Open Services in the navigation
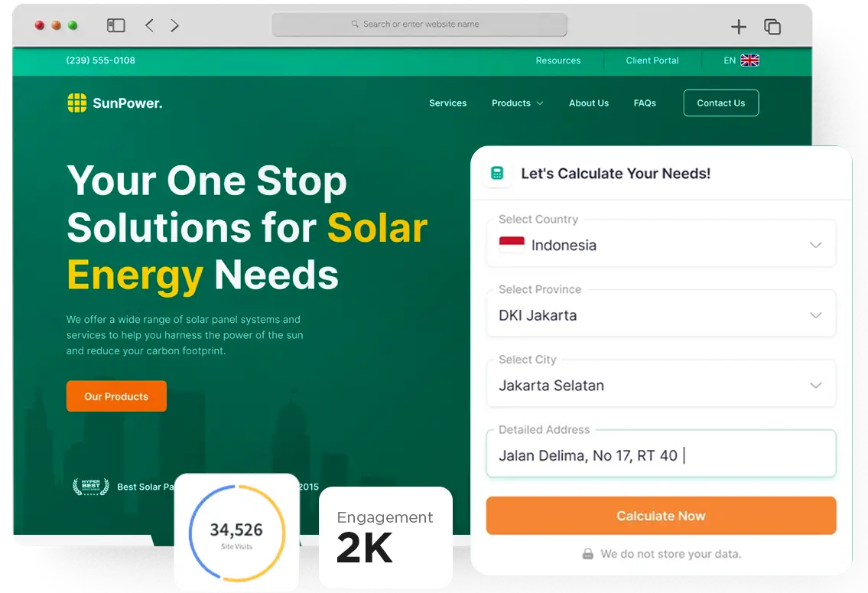 [448, 103]
